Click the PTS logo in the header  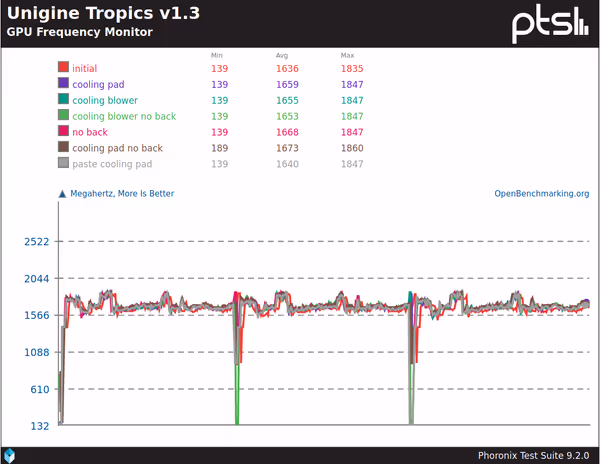pyautogui.click(x=550, y=24)
